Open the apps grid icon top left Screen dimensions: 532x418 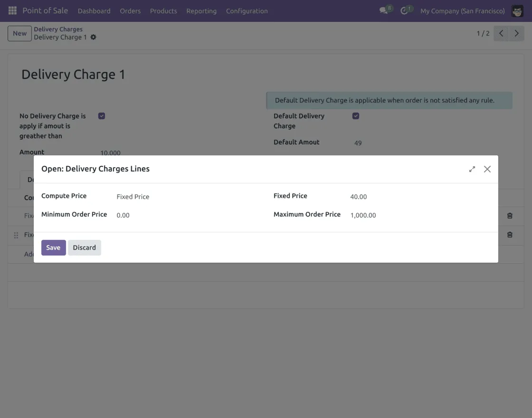[x=12, y=10]
